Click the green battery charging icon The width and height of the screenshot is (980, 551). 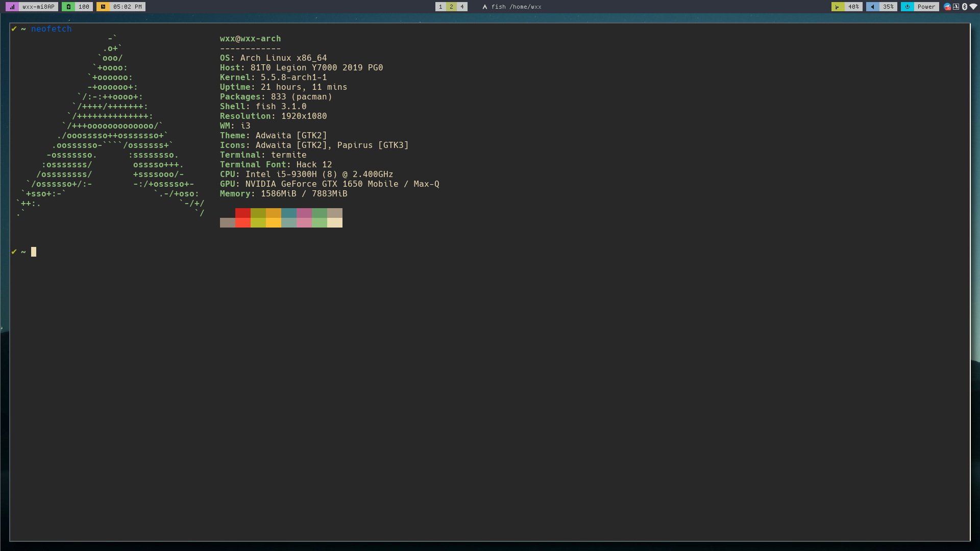[68, 7]
